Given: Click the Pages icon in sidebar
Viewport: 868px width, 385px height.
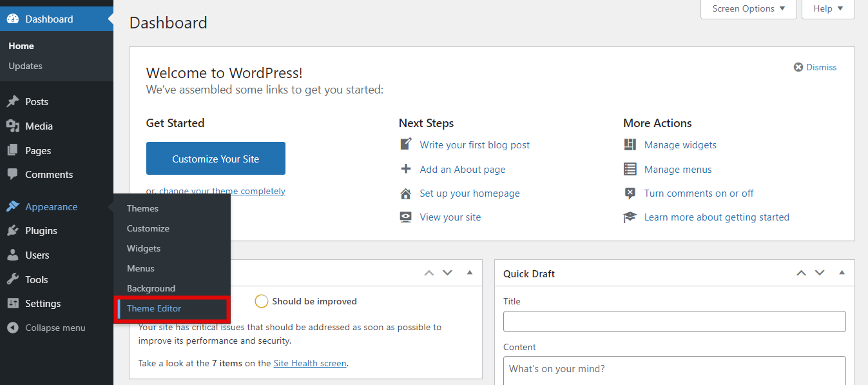Looking at the screenshot, I should coord(12,150).
